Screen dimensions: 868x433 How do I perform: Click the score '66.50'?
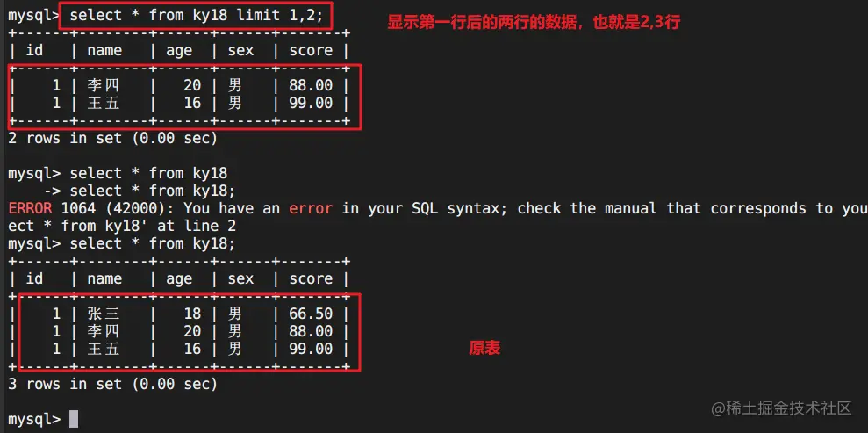(x=311, y=314)
